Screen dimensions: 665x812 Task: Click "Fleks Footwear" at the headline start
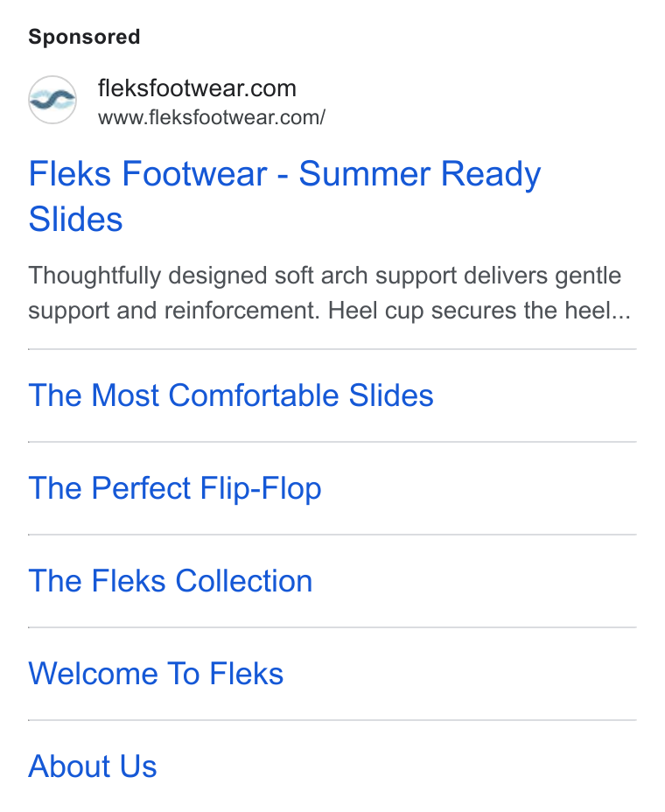click(148, 173)
